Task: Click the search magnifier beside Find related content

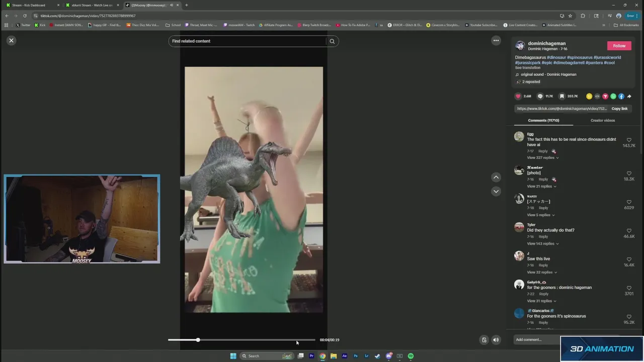Action: click(x=332, y=41)
